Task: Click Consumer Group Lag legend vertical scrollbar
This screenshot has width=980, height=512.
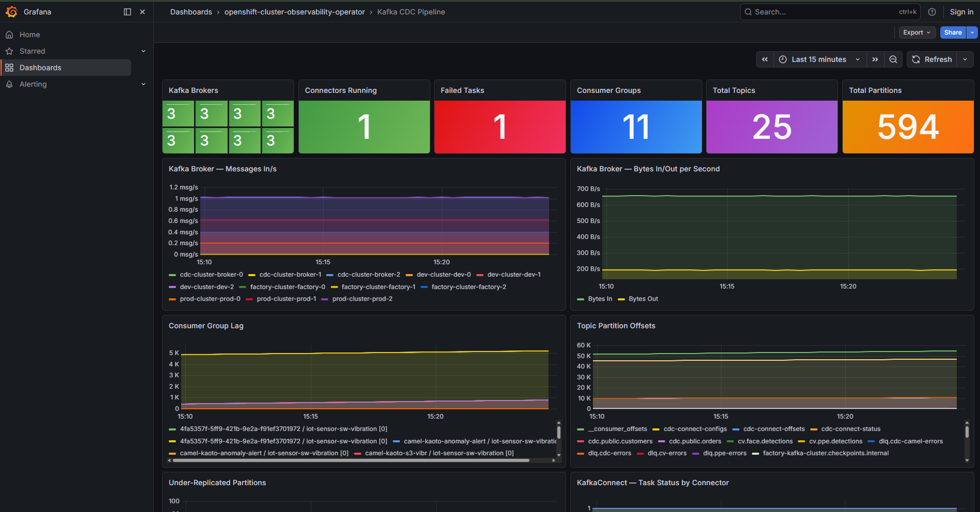Action: pyautogui.click(x=559, y=432)
